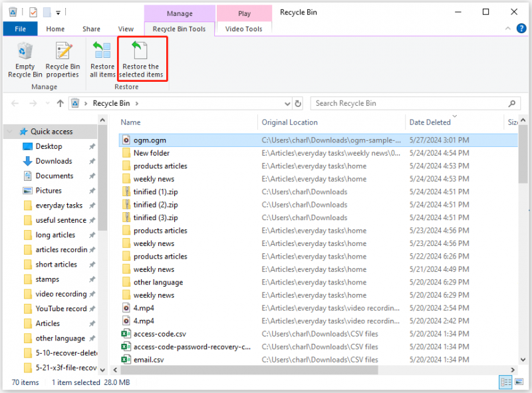Viewport: 532px width, 393px height.
Task: Open the View ribbon tab
Action: tap(126, 29)
